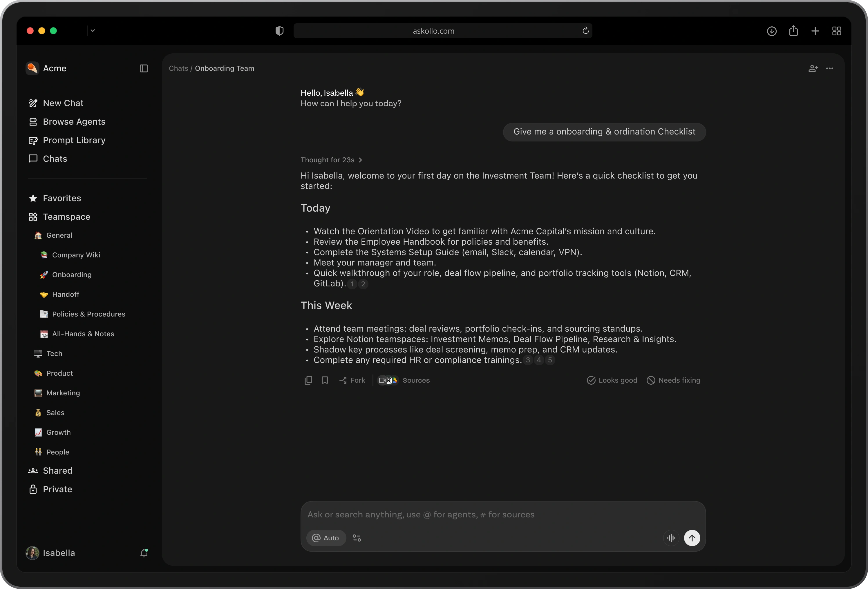Viewport: 868px width, 589px height.
Task: Open the three-dots more options menu
Action: (x=829, y=68)
